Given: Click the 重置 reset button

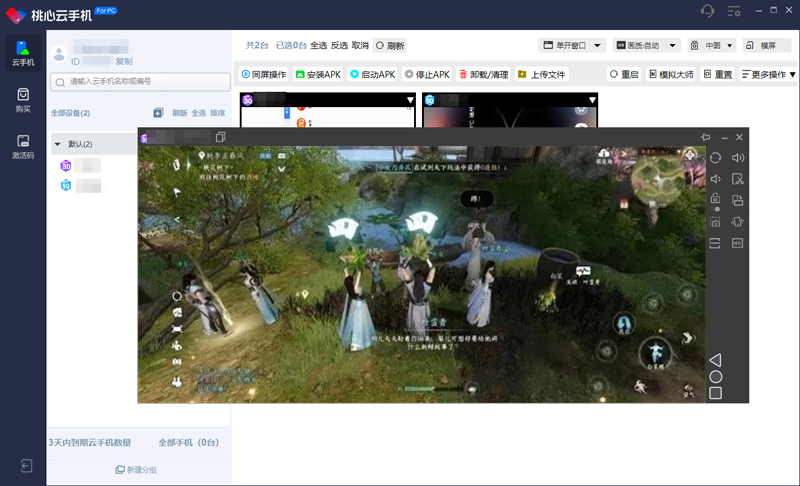Looking at the screenshot, I should coord(718,74).
